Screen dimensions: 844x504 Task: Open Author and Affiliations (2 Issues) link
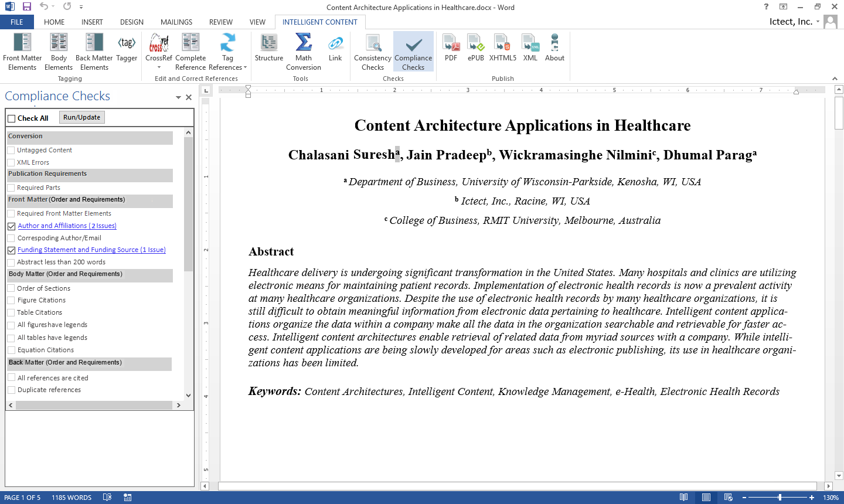67,226
